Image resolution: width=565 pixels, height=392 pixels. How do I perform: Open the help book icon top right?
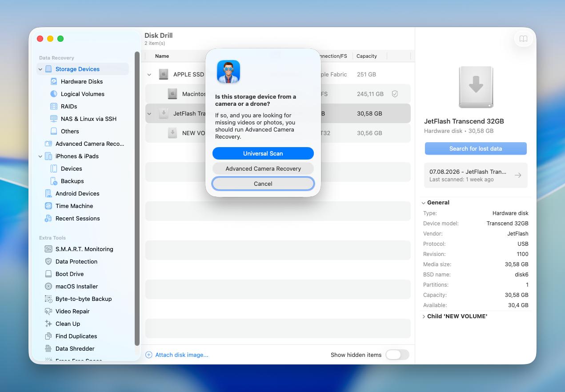523,39
